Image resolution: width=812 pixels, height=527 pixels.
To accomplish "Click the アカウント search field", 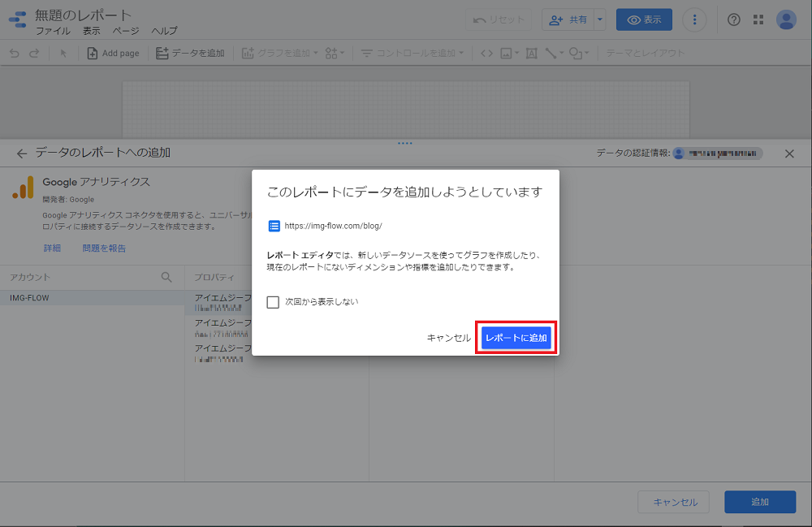I will [81, 277].
